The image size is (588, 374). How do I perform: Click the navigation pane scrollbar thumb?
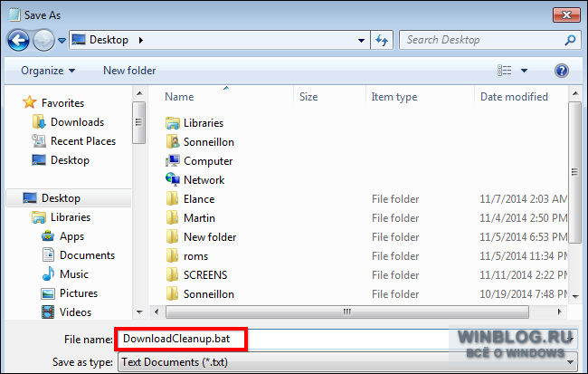pyautogui.click(x=139, y=122)
